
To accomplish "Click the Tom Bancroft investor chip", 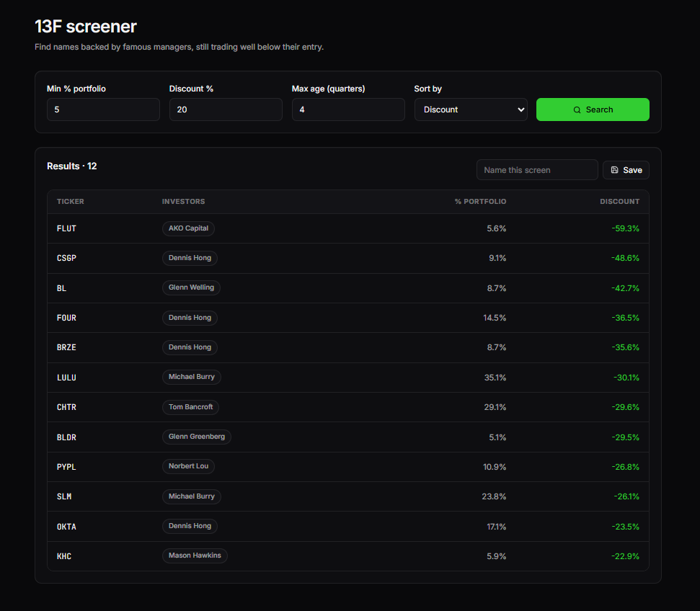I will (x=190, y=406).
